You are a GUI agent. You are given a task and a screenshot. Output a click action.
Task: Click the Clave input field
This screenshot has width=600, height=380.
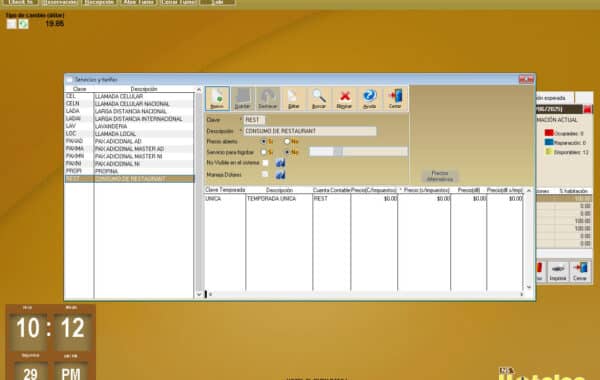pyautogui.click(x=254, y=120)
